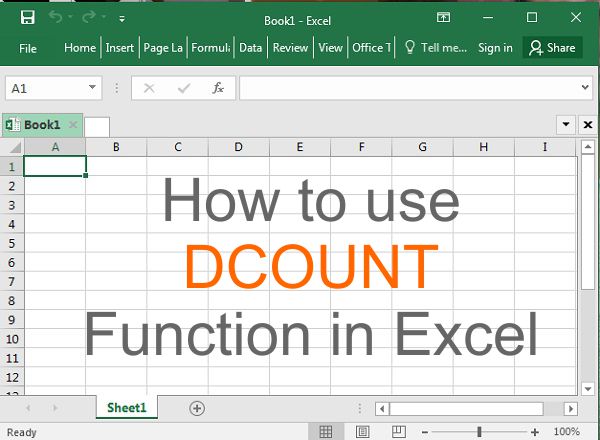Viewport: 600px width, 440px height.
Task: Open the File menu
Action: [28, 48]
